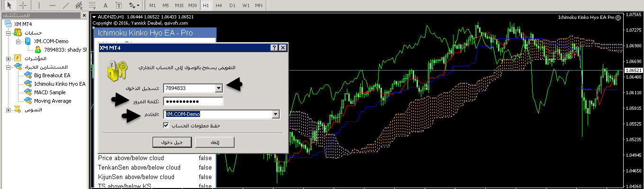Toggle the save account information checkbox
This screenshot has height=189, width=644.
tap(166, 126)
